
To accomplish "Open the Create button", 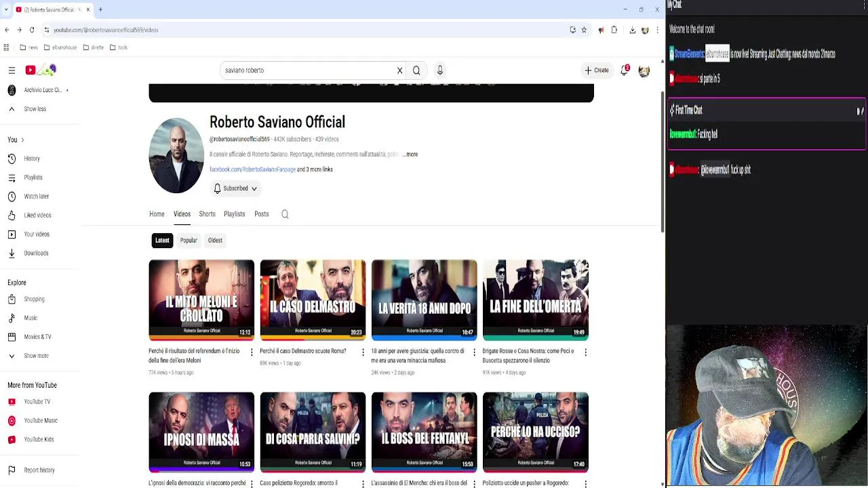I will click(597, 70).
